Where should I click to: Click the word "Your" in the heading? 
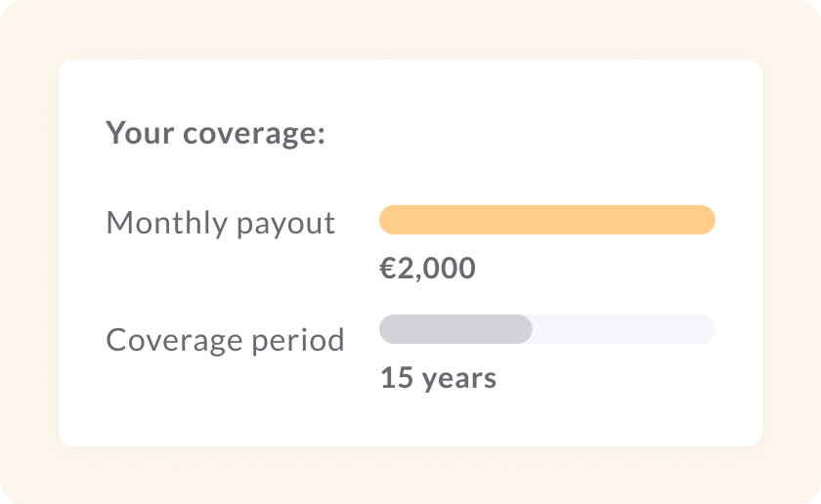(137, 133)
